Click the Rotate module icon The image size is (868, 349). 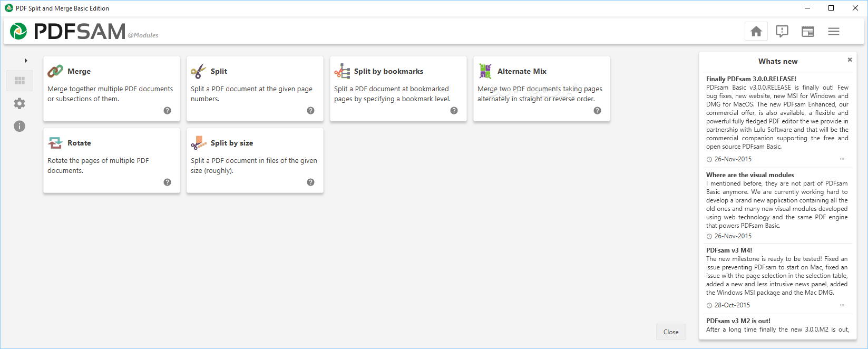point(55,143)
